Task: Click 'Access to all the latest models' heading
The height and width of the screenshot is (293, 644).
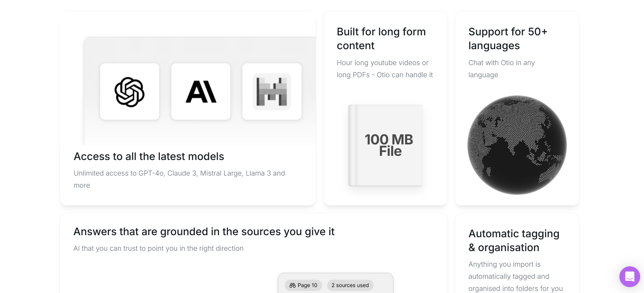Action: tap(149, 157)
